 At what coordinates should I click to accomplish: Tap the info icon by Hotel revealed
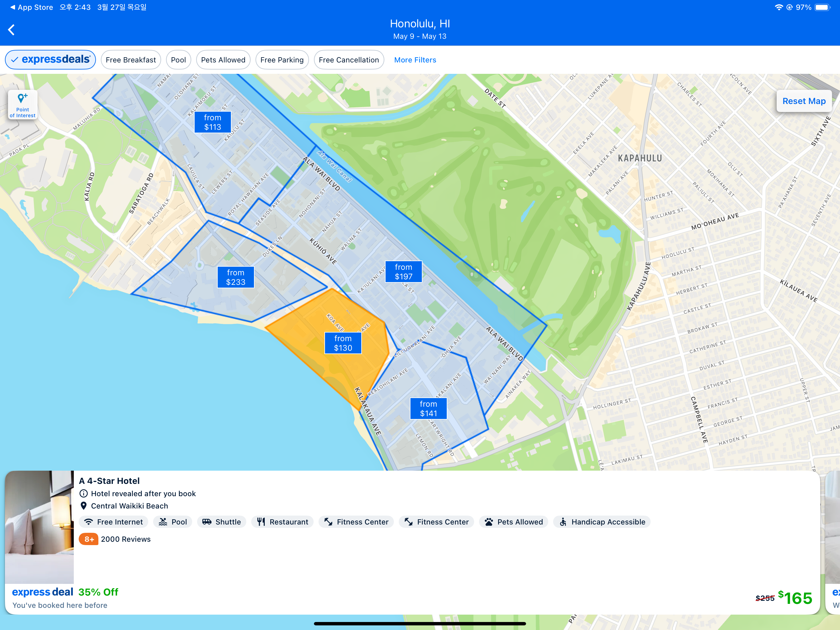[x=84, y=493]
